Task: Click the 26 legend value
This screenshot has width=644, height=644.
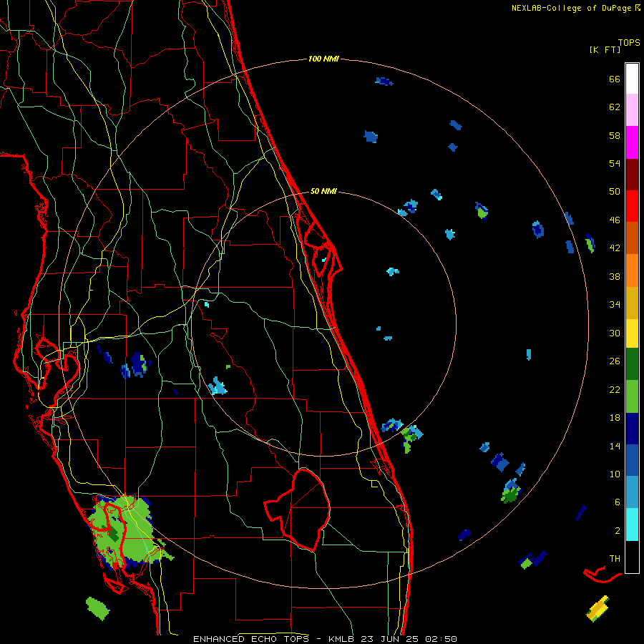Action: point(615,361)
